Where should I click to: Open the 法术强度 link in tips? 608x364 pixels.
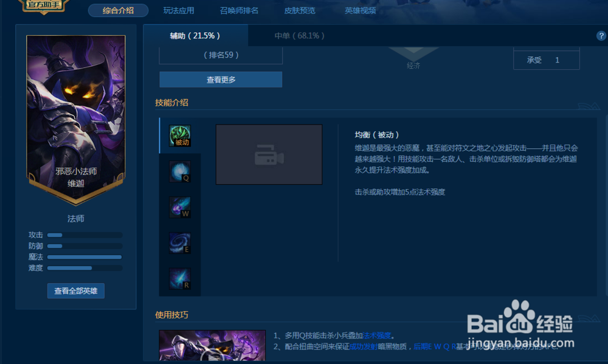click(376, 334)
